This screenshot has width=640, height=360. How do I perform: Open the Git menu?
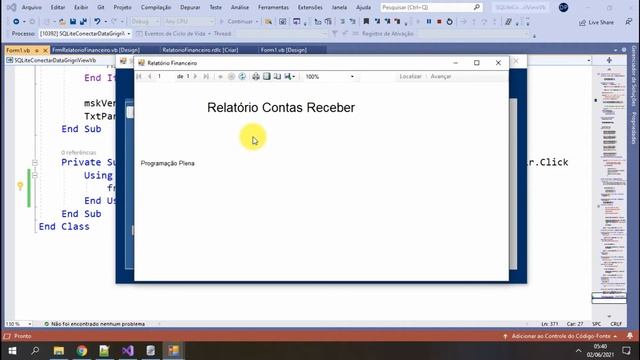coord(101,7)
